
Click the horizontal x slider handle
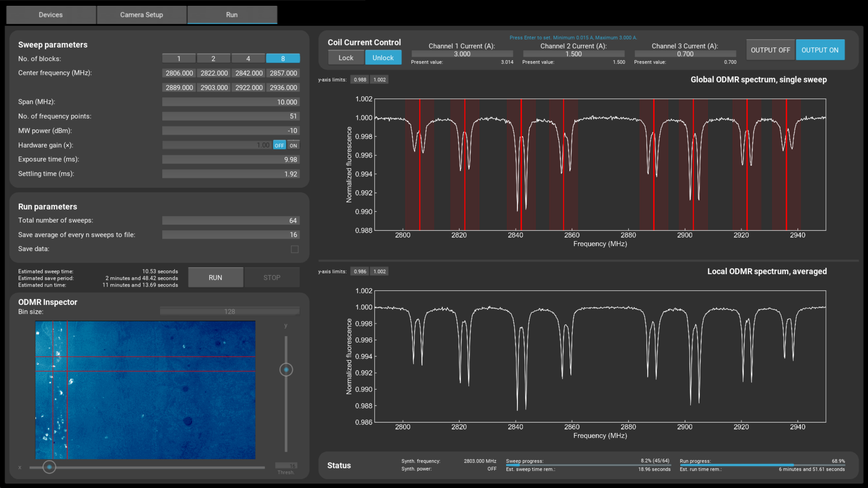49,467
